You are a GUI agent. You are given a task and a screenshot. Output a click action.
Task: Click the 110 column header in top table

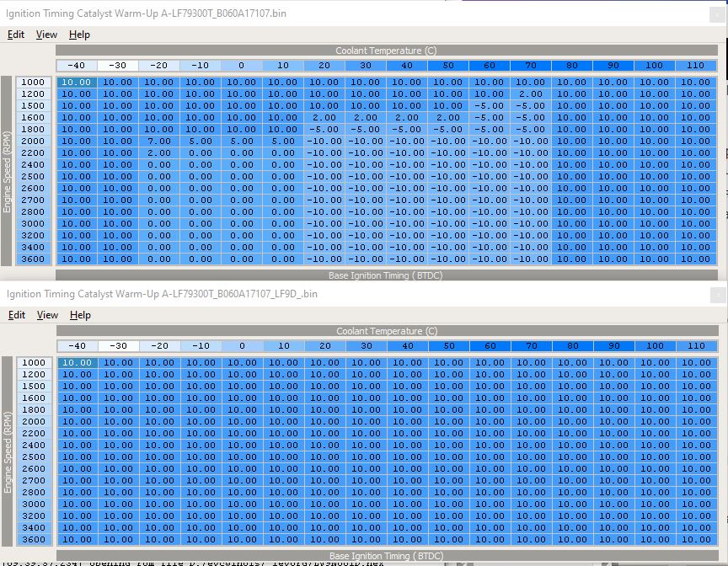point(695,66)
